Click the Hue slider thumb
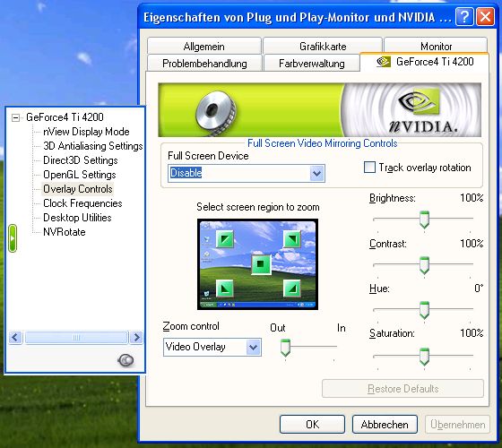This screenshot has height=448, width=502. tap(424, 310)
